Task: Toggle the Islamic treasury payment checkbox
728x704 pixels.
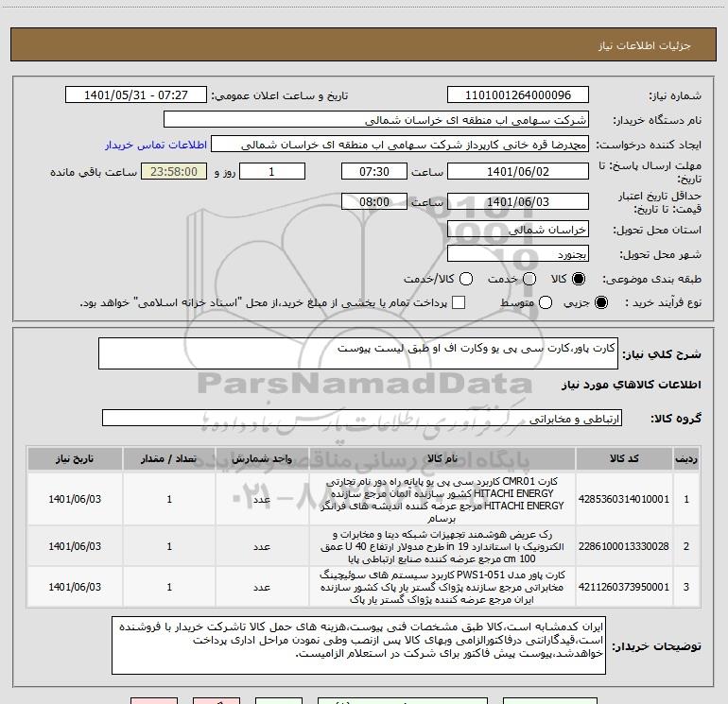Action: click(459, 302)
